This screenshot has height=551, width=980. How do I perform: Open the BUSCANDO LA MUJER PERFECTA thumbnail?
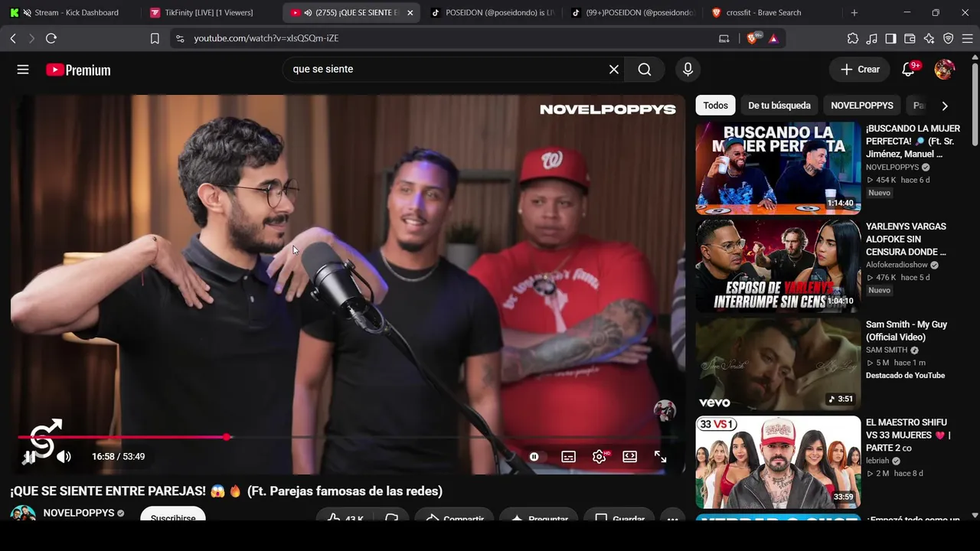pyautogui.click(x=778, y=168)
